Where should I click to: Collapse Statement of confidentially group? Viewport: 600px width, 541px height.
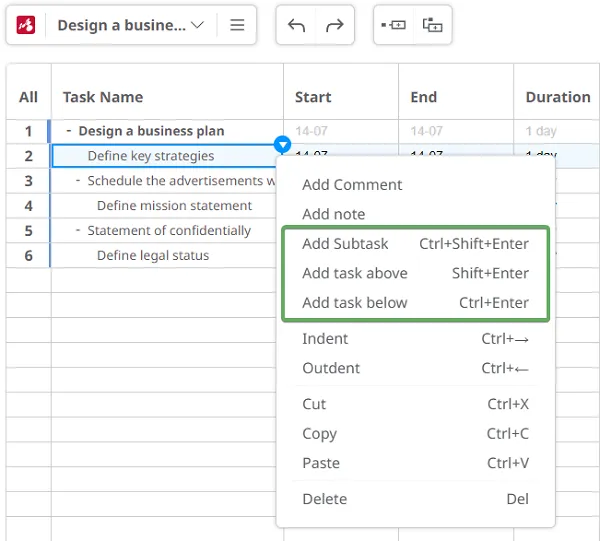pos(79,231)
